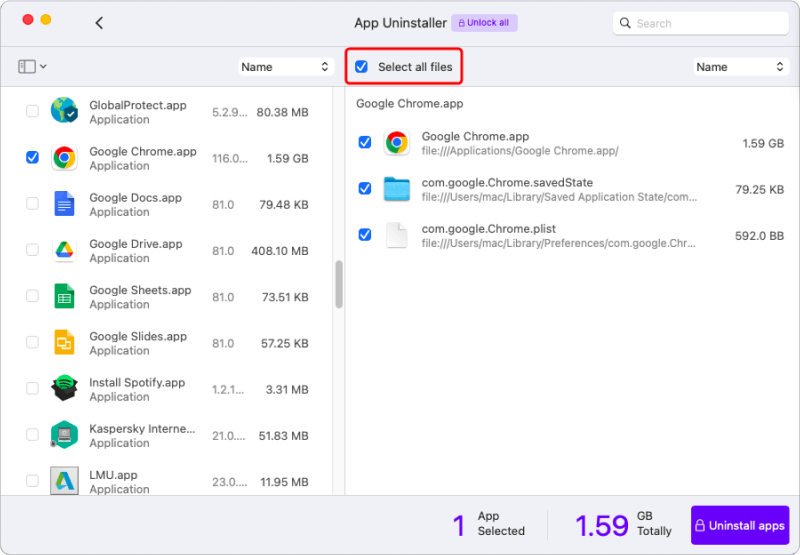The width and height of the screenshot is (800, 555).
Task: Click the Google Sheets app icon
Action: (x=64, y=296)
